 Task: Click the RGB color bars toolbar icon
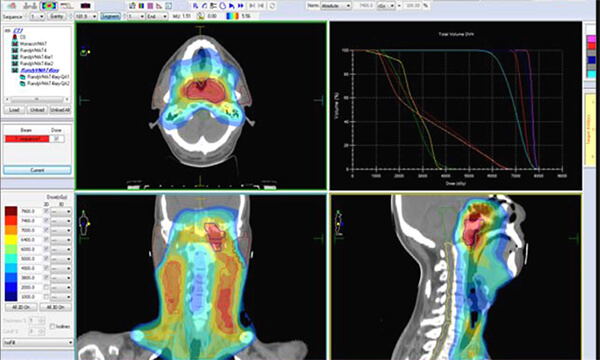tap(141, 5)
